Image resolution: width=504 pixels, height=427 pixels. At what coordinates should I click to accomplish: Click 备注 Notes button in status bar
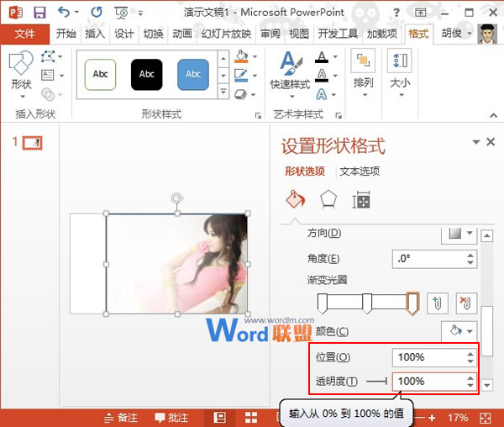[121, 418]
